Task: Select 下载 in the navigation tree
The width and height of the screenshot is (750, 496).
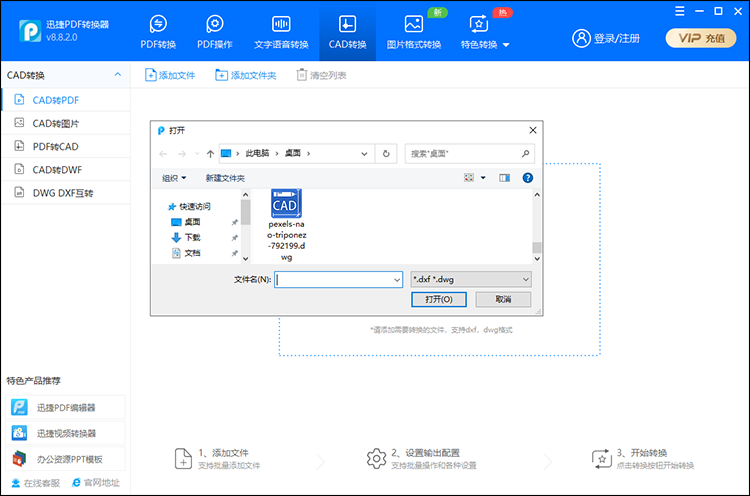Action: click(192, 237)
